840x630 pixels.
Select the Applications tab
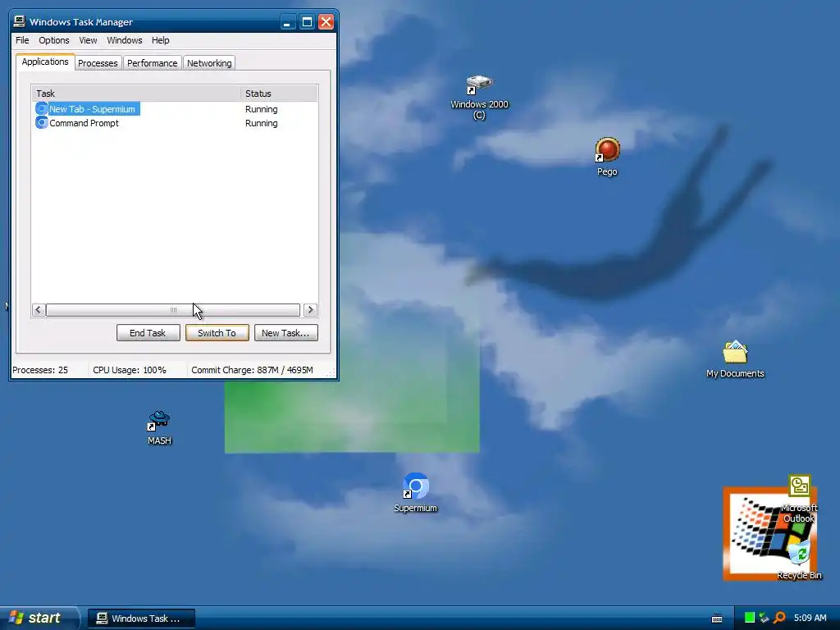(45, 62)
